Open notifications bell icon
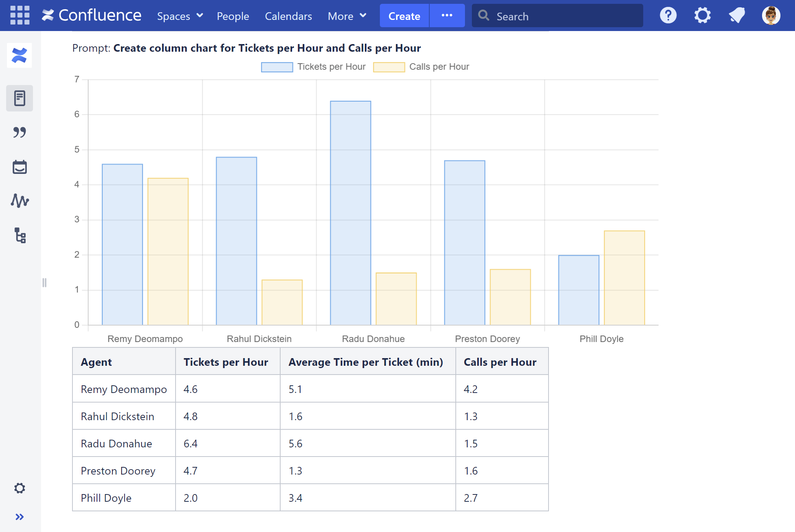 pos(737,16)
